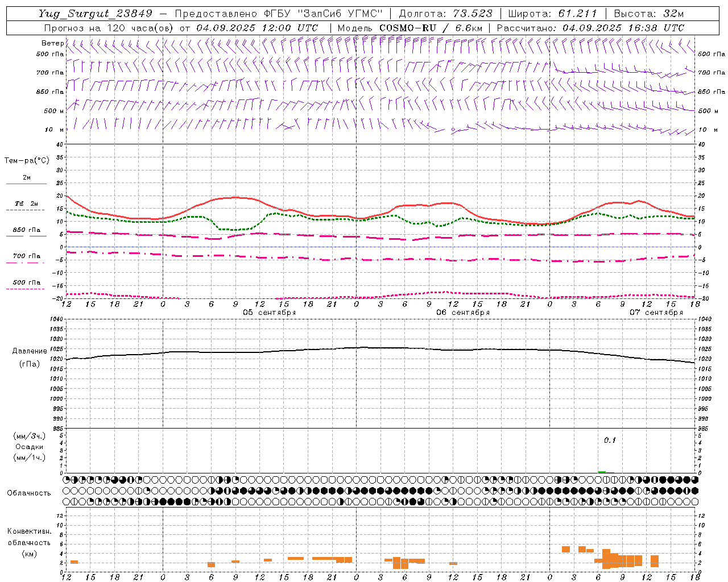Click the 07 сентября date label
The height and width of the screenshot is (582, 728).
[656, 313]
